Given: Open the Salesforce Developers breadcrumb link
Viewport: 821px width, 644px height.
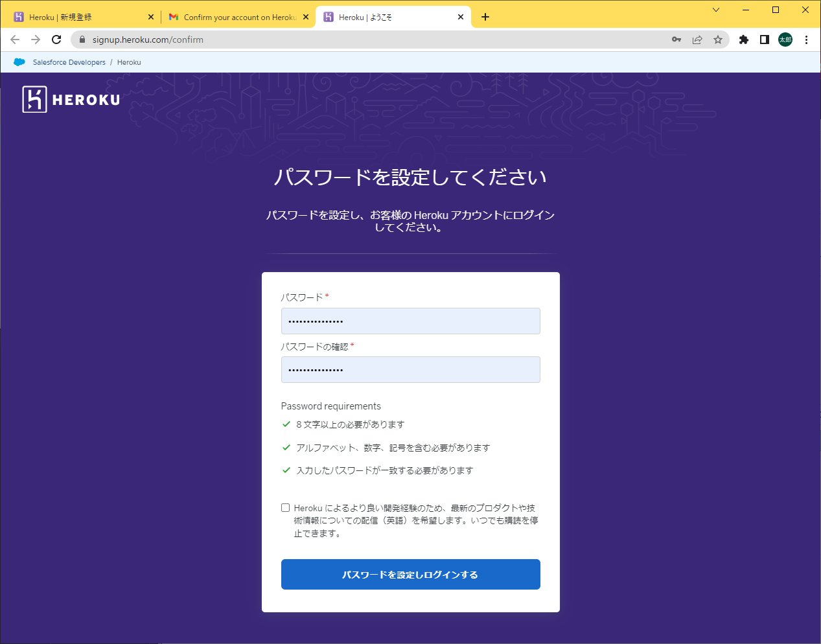Looking at the screenshot, I should 69,62.
